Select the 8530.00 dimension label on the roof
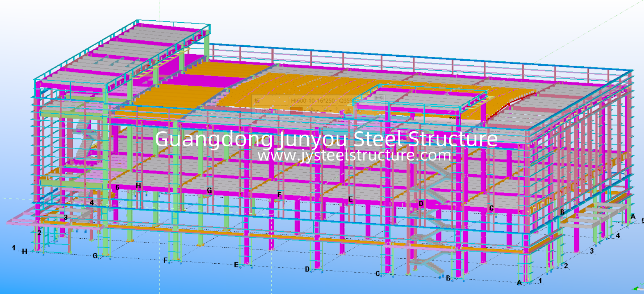This screenshot has width=644, height=294. pyautogui.click(x=454, y=118)
